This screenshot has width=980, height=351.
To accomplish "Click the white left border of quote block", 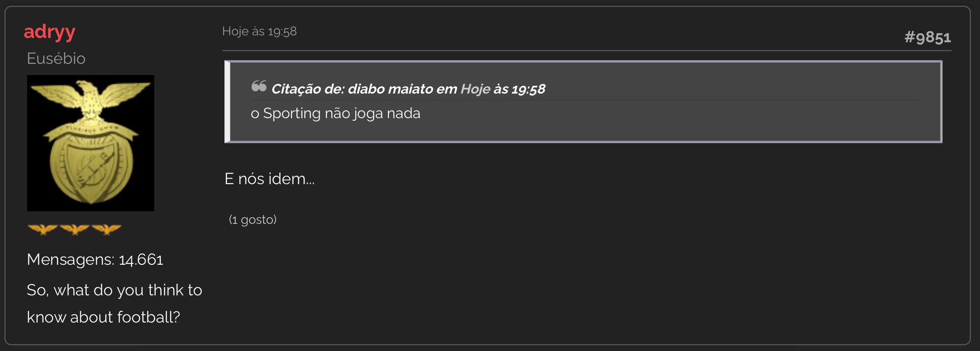I will (227, 102).
